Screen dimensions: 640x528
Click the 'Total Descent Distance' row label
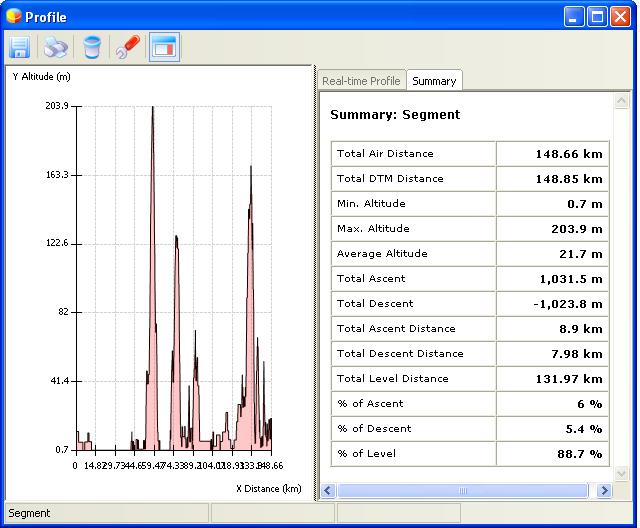[x=400, y=353]
